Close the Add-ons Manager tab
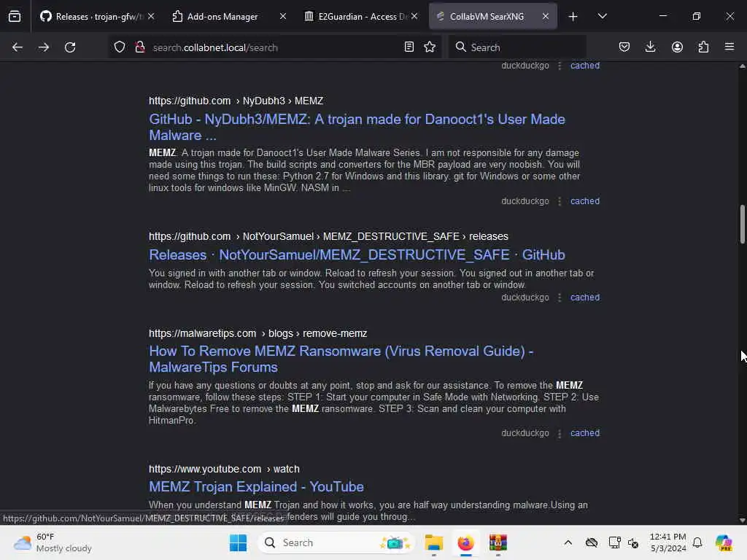This screenshot has height=560, width=747. pyautogui.click(x=283, y=16)
